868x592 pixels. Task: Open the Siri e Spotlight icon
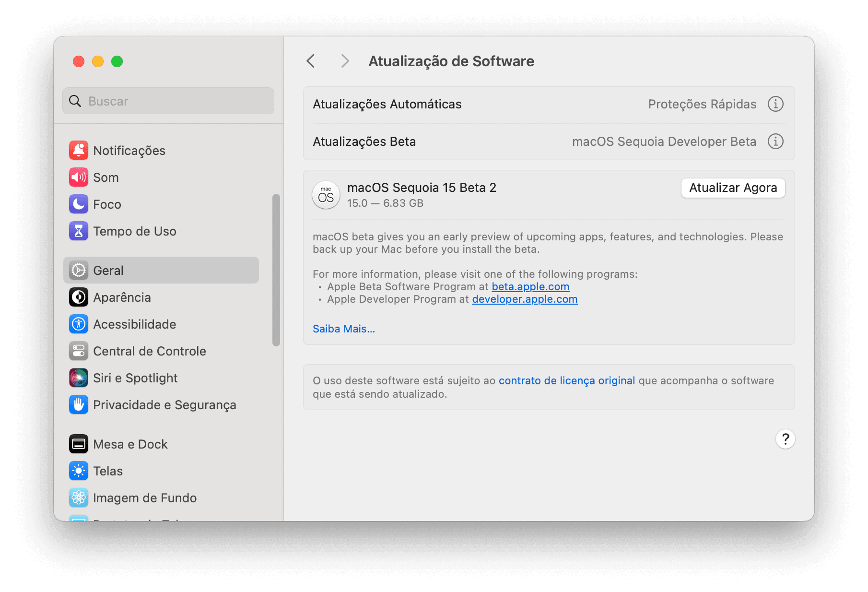(79, 378)
